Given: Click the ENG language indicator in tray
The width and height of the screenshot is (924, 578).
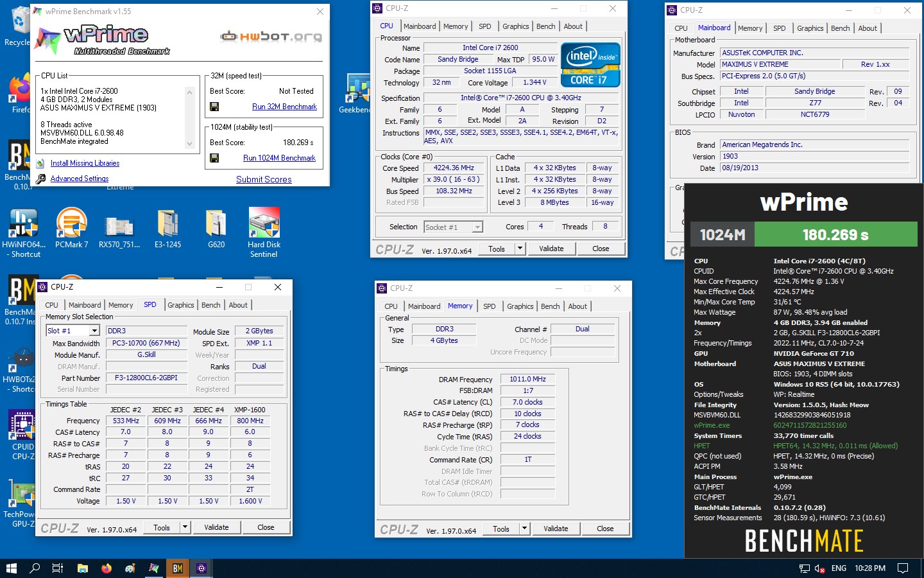Looking at the screenshot, I should pos(839,568).
